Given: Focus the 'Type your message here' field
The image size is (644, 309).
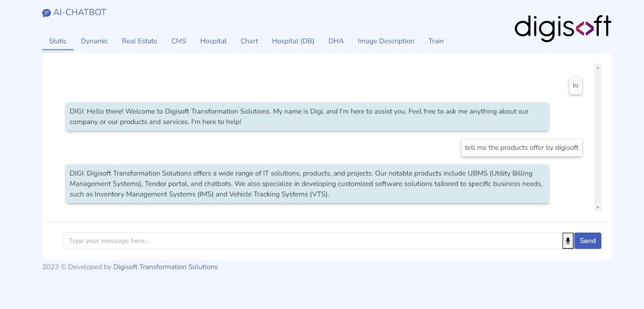Looking at the screenshot, I should 313,241.
